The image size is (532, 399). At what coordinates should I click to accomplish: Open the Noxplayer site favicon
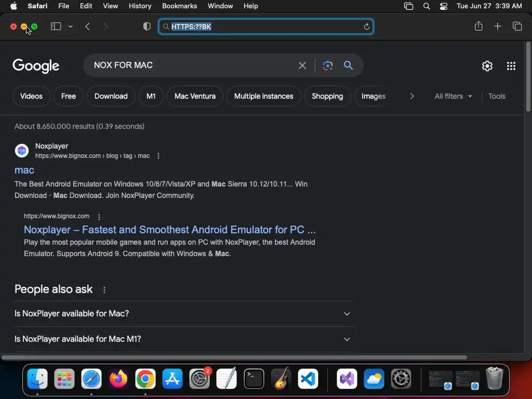point(22,151)
